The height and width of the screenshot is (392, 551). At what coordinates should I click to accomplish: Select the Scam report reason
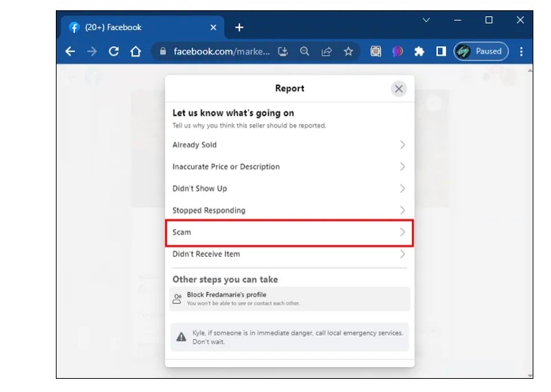click(289, 232)
